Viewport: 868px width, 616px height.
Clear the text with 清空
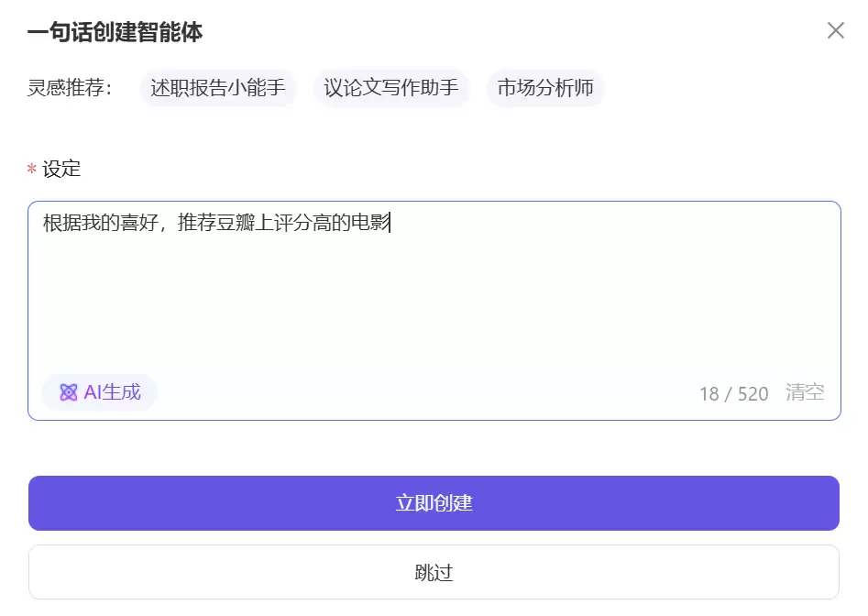(x=805, y=392)
